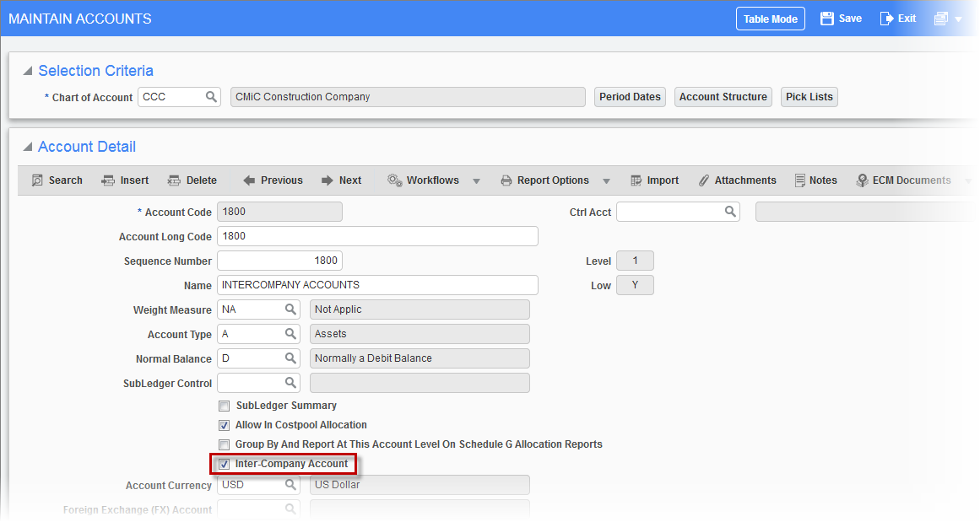Collapse the Account Detail section
This screenshot has height=522, width=980.
point(28,147)
